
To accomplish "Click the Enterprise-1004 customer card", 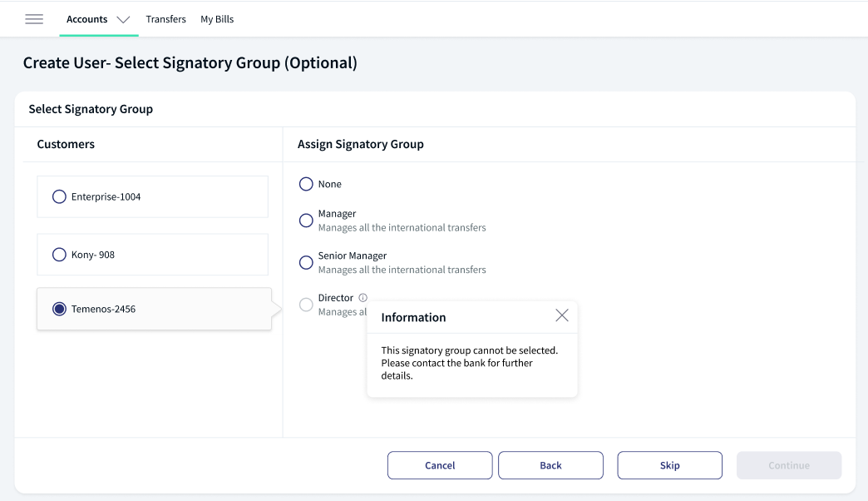I will 153,196.
